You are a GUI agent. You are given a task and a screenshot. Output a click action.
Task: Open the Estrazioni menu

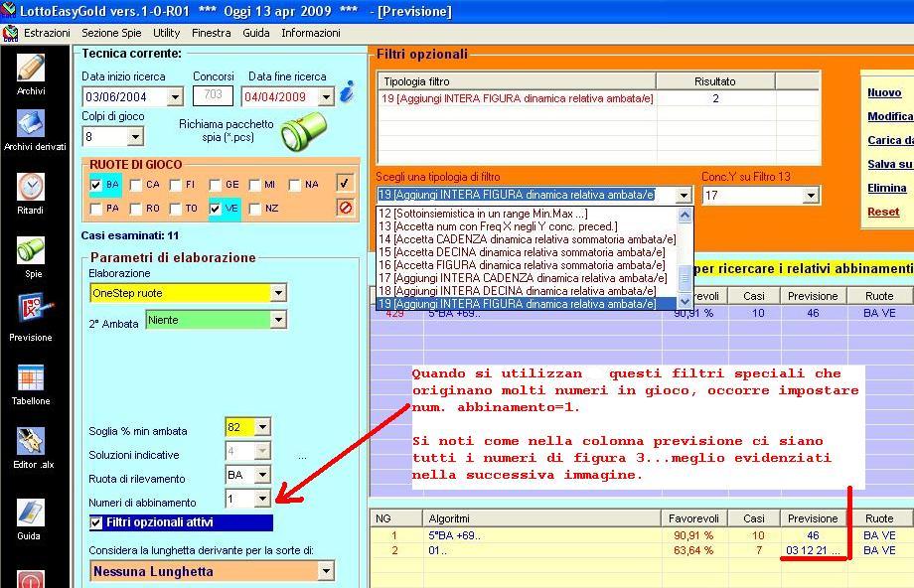47,33
